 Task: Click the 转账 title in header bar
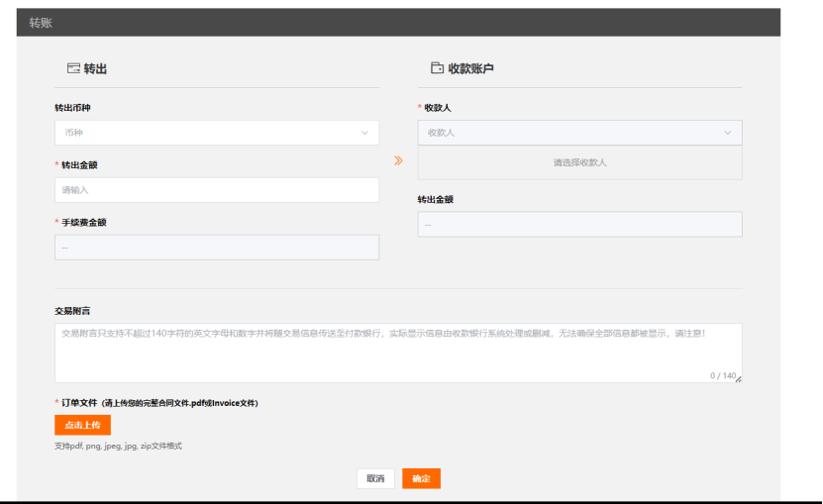click(x=41, y=23)
